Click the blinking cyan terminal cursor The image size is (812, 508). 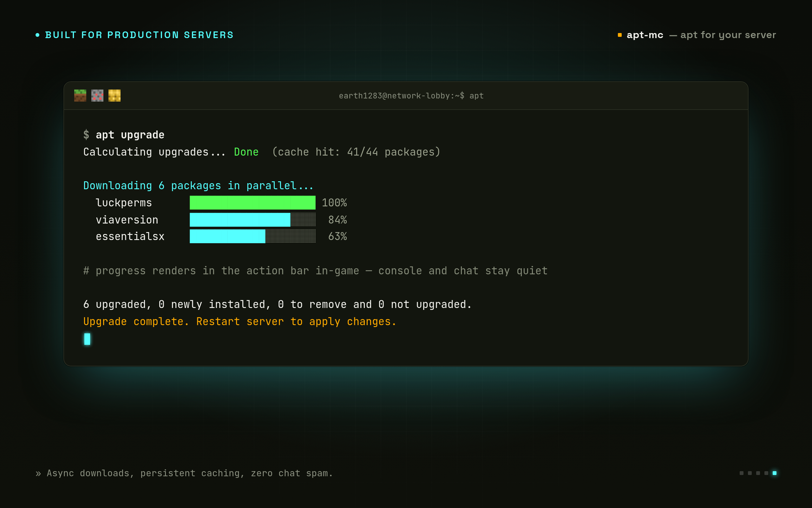(x=87, y=339)
